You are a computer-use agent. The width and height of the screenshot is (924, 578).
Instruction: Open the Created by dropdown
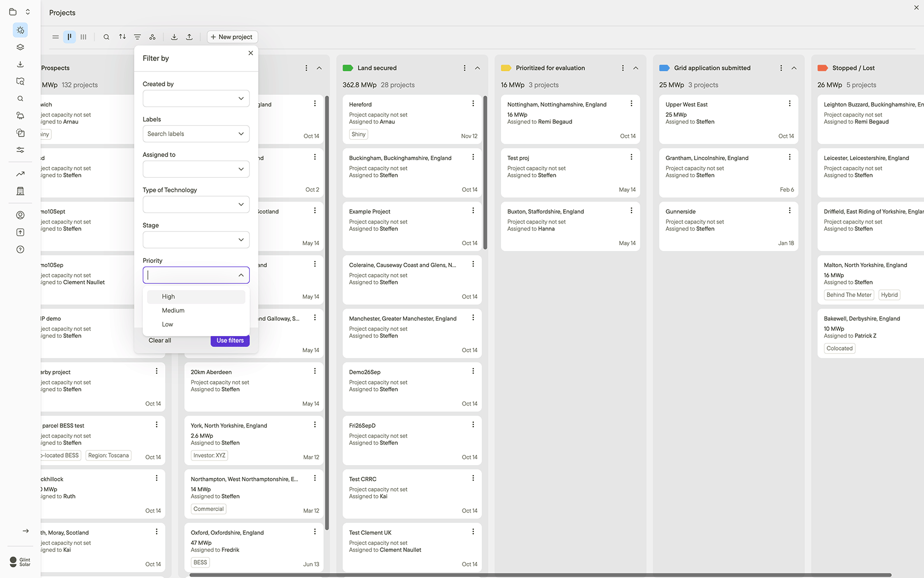(x=196, y=98)
